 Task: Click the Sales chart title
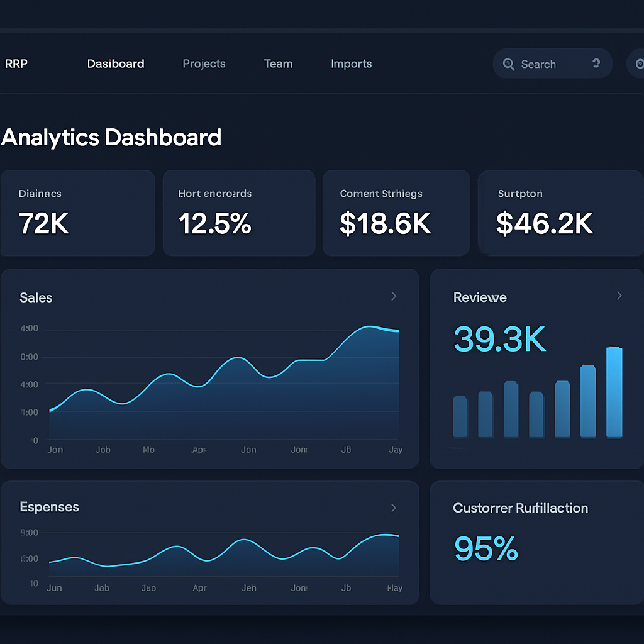point(36,297)
